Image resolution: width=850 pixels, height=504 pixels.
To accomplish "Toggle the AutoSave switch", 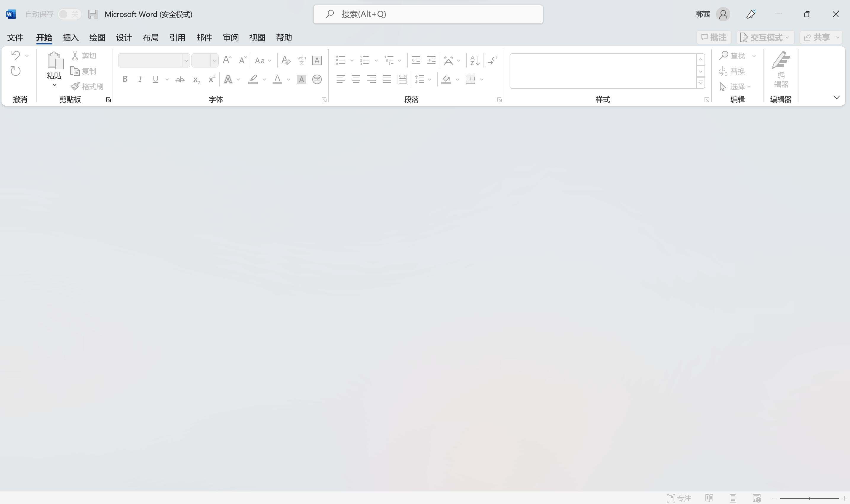I will 69,14.
